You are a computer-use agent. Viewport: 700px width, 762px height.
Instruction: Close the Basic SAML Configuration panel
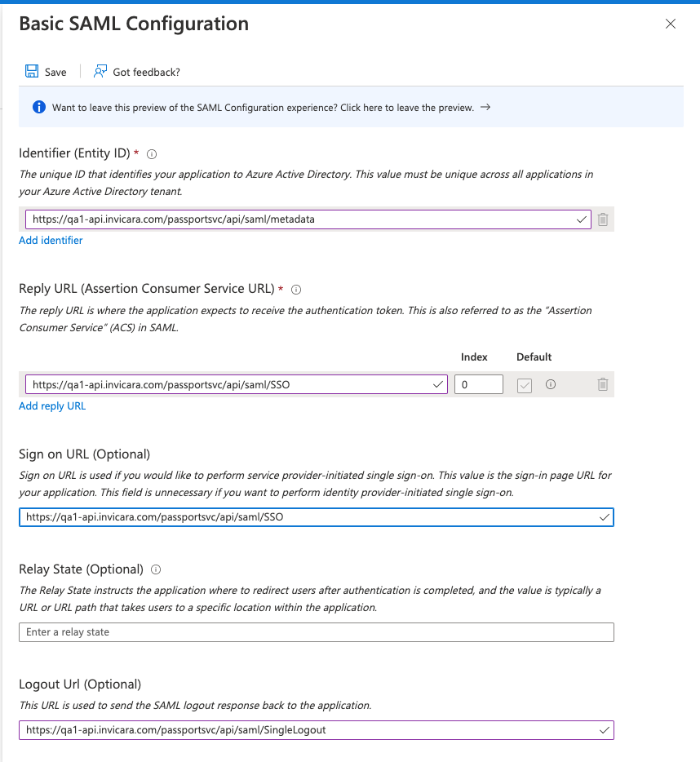671,24
